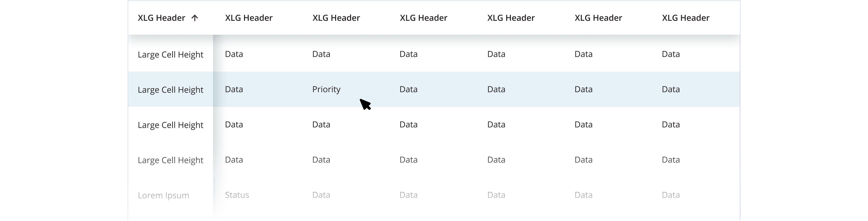The image size is (868, 221).
Task: Click Large Cell Height just above Lorem Ipsum
Action: (x=170, y=160)
